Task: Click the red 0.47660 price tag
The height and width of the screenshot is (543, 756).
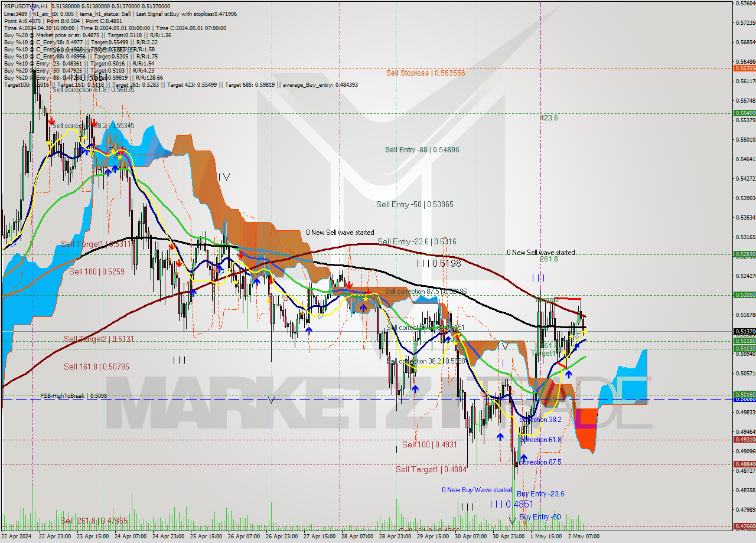Action: point(745,526)
